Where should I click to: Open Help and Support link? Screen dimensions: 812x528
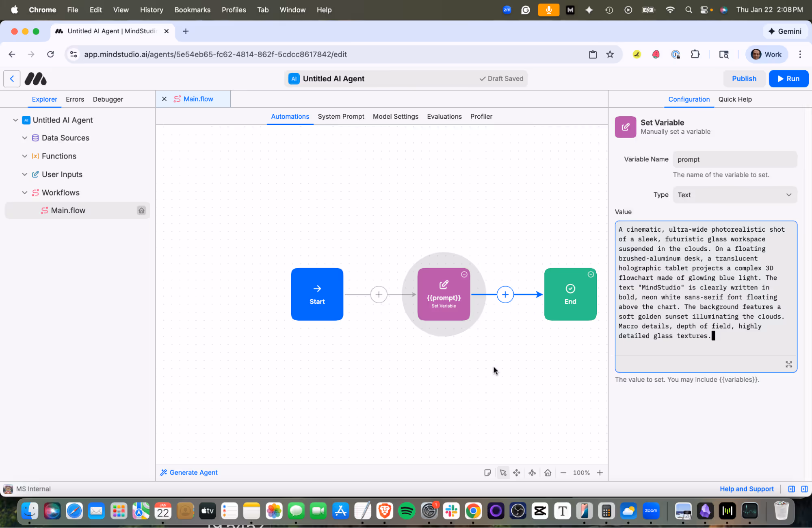point(746,489)
